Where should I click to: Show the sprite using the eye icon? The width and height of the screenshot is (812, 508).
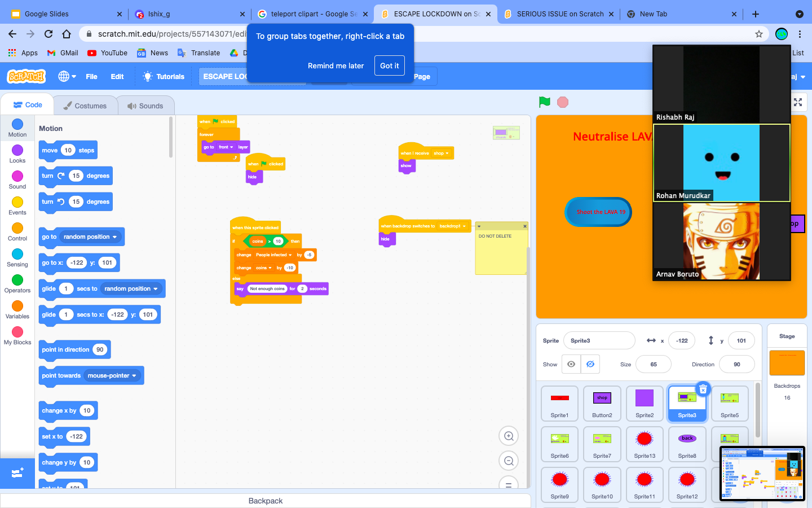pos(571,364)
